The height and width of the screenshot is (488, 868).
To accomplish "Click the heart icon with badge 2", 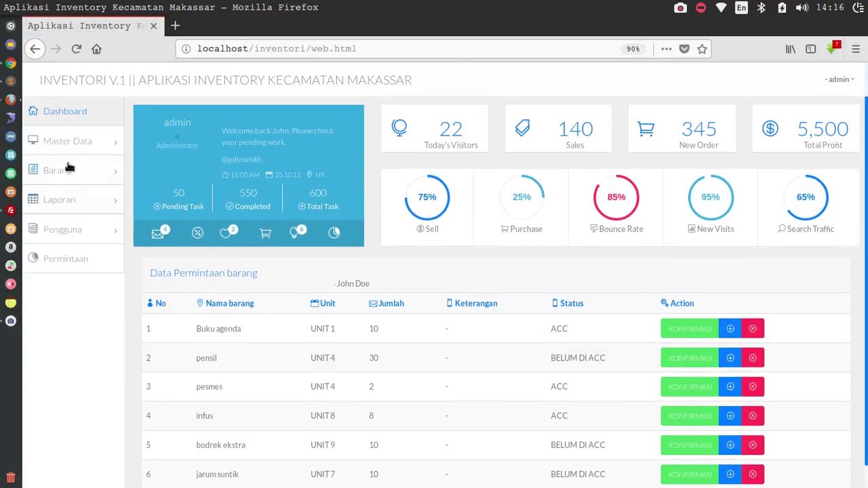I will tap(226, 233).
